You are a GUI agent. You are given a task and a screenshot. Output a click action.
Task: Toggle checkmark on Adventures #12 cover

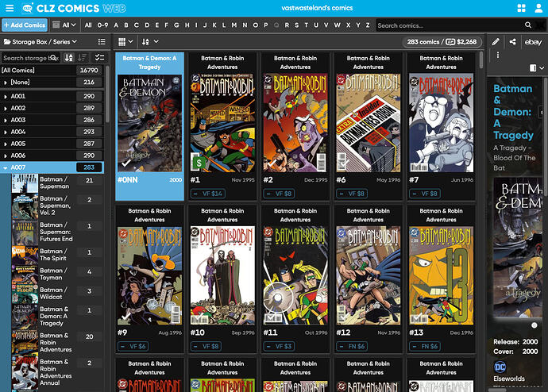(x=345, y=316)
